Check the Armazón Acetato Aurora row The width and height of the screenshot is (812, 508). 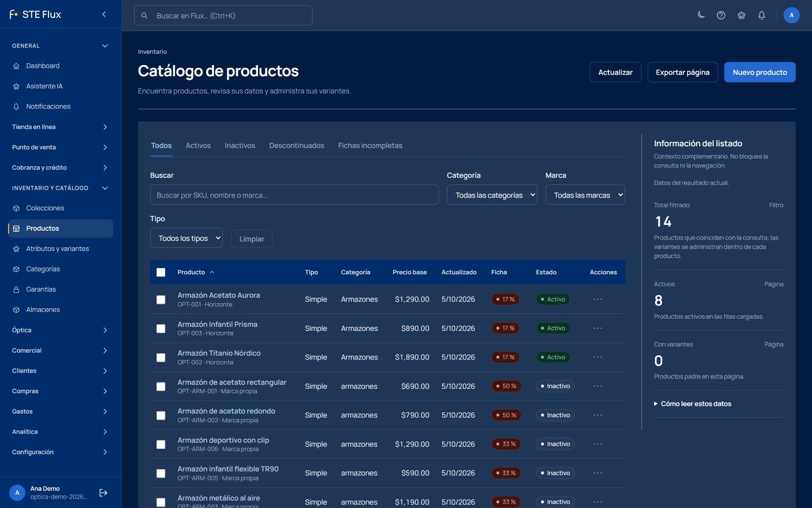coord(161,300)
